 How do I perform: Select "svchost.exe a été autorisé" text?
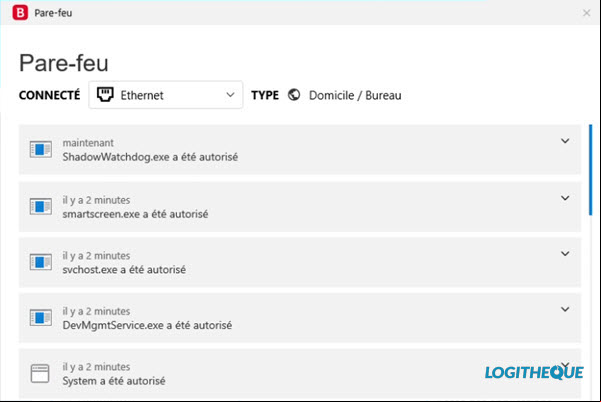pyautogui.click(x=124, y=270)
